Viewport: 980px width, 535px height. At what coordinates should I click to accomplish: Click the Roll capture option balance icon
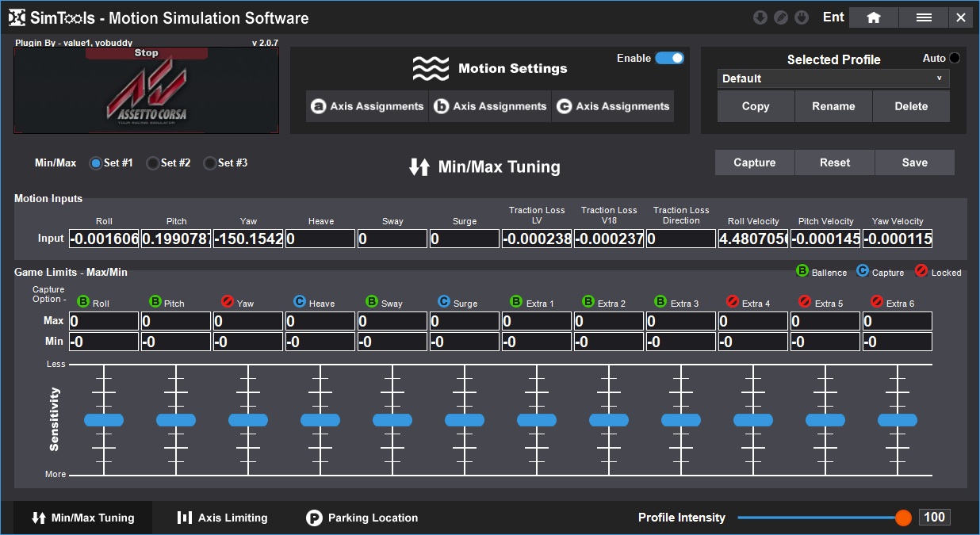tap(83, 302)
